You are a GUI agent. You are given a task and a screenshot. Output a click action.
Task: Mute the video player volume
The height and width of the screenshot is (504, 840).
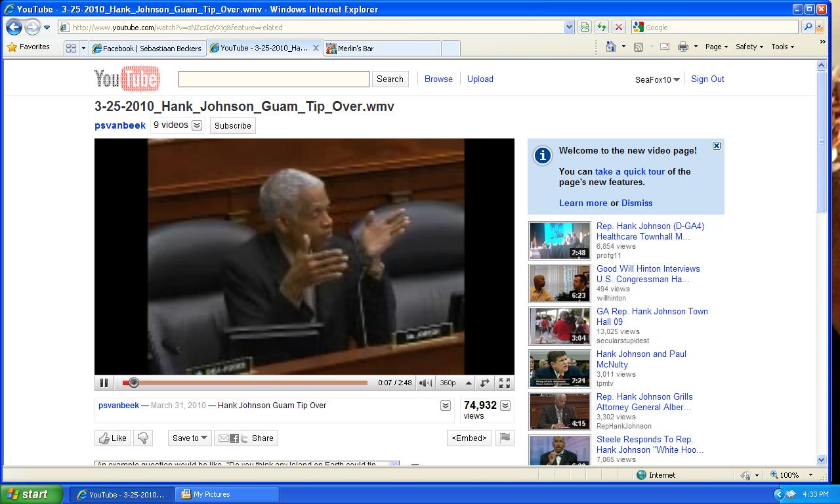[425, 383]
